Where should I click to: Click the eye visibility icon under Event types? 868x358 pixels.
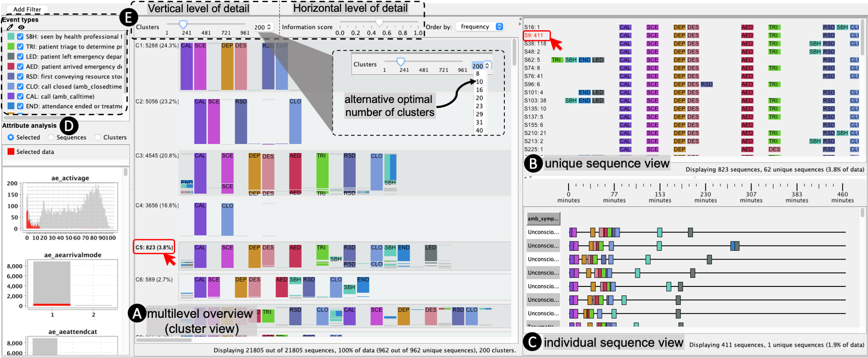point(21,27)
